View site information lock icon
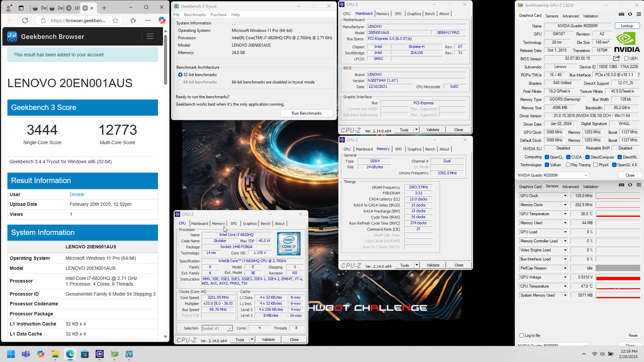The height and width of the screenshot is (362, 644). click(43, 20)
